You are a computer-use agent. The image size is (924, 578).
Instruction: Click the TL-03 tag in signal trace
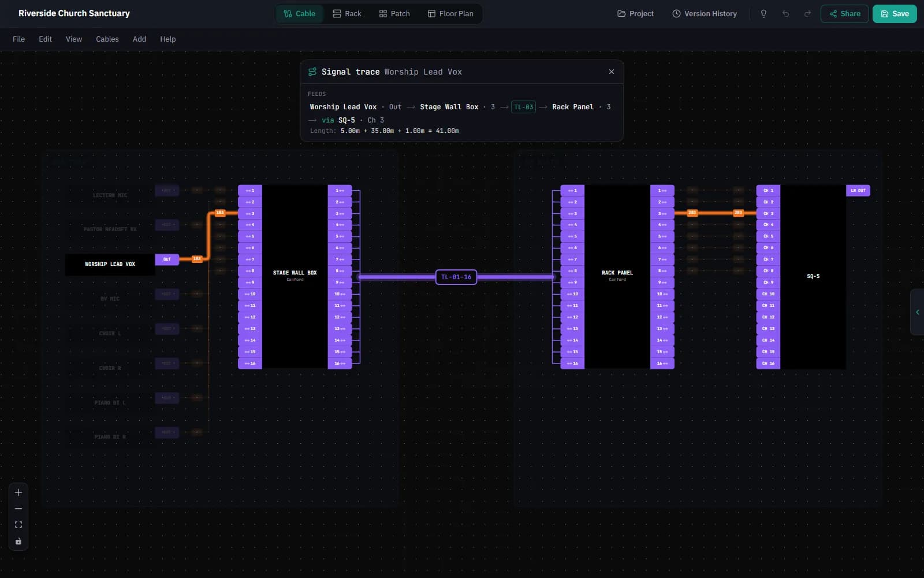[523, 107]
